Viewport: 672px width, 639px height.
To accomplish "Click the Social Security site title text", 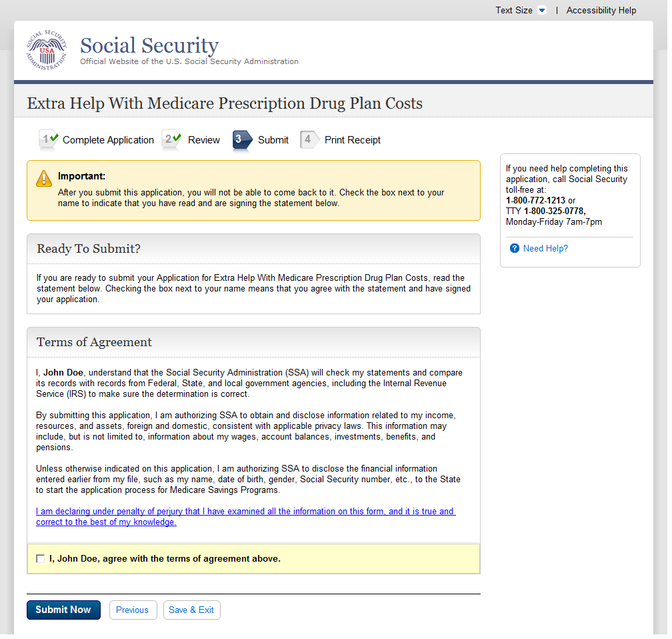I will click(x=149, y=45).
